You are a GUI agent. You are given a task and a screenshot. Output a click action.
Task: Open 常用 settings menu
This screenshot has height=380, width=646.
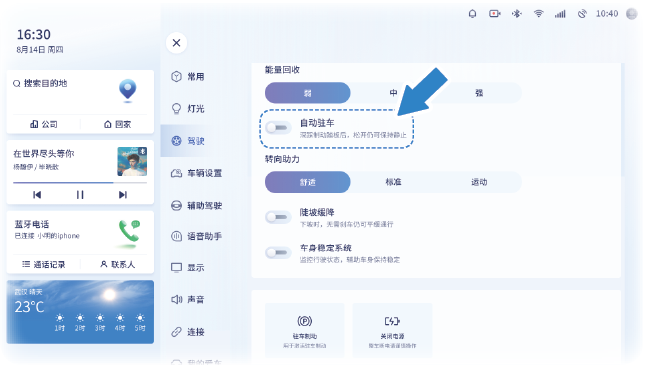[188, 77]
